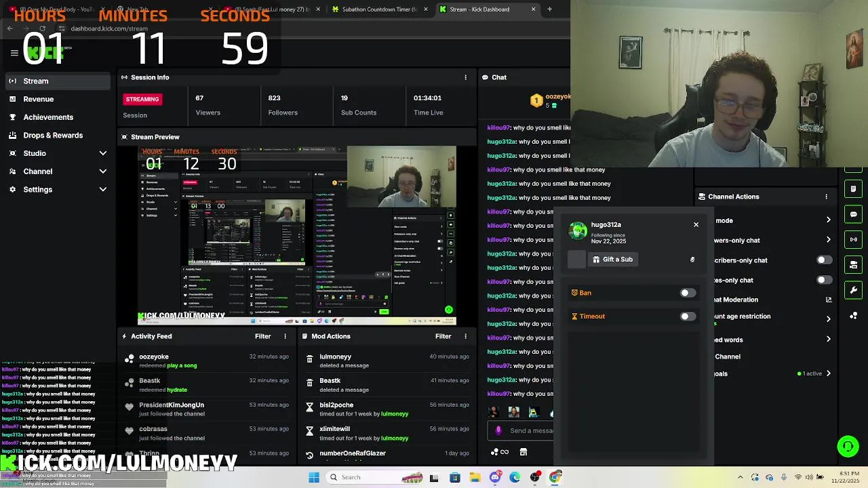Screen dimensions: 868x488
Task: Click bisi2poche timed out entry
Action: (387, 409)
